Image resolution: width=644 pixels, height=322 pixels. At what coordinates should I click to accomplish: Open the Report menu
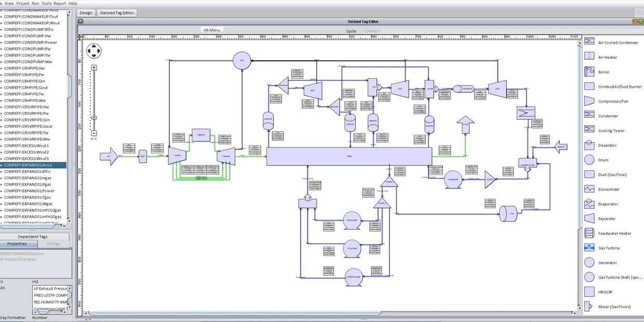(60, 3)
